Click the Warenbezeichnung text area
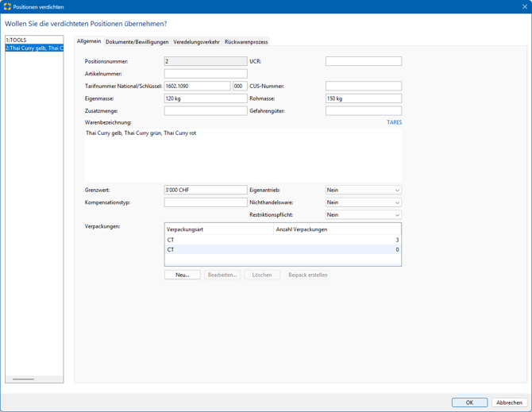532x412 pixels. (x=243, y=156)
